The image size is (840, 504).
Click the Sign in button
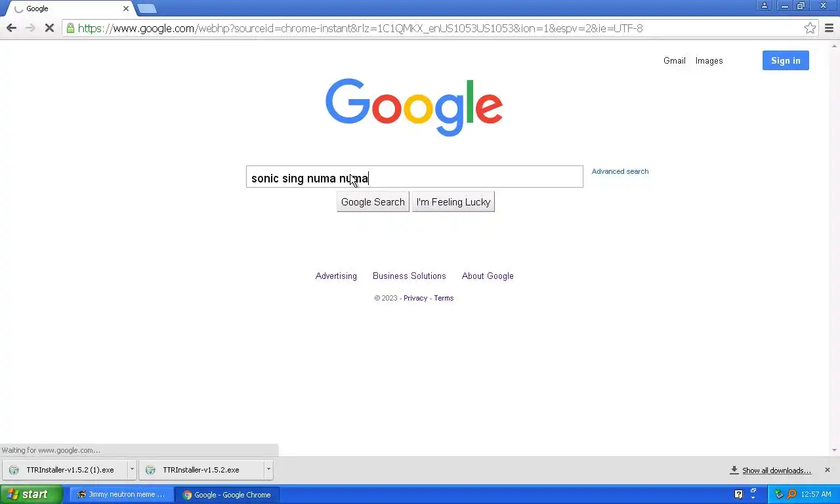tap(786, 60)
